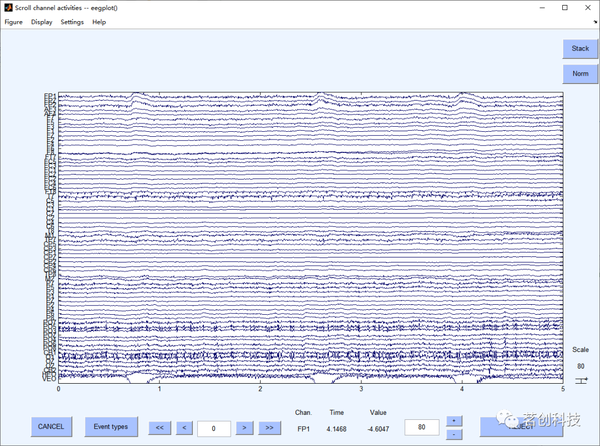Open the Help menu
The image size is (600, 446).
click(x=99, y=21)
